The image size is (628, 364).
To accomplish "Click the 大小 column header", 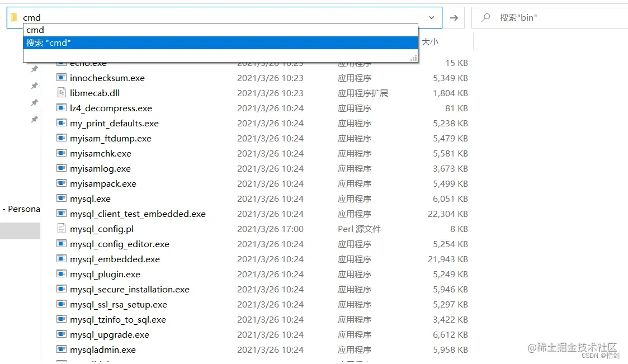I will (x=429, y=41).
